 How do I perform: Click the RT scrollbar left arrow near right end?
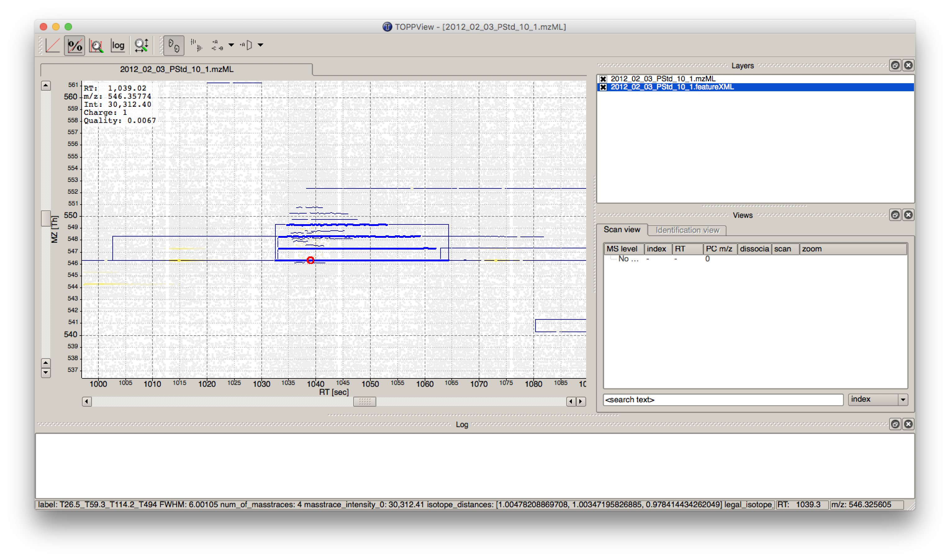(x=571, y=402)
